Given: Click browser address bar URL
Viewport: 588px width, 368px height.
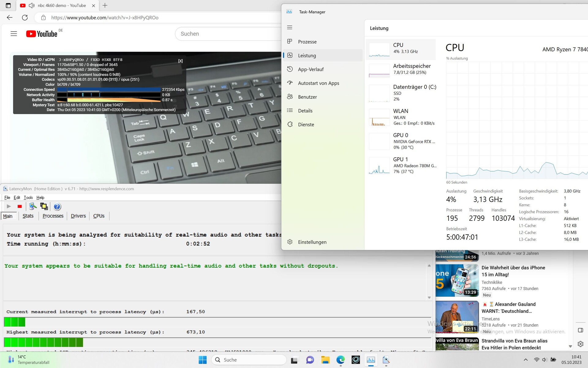Looking at the screenshot, I should [x=105, y=17].
